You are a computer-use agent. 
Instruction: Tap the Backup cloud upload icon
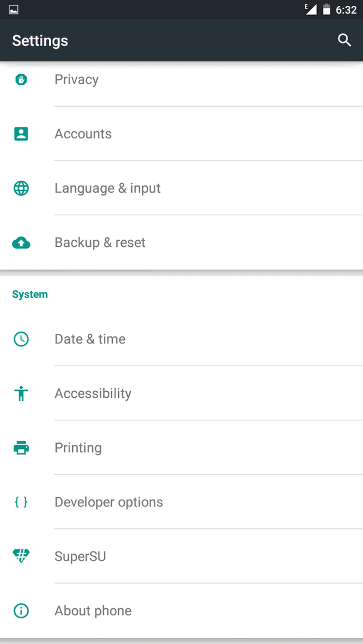[x=21, y=243]
